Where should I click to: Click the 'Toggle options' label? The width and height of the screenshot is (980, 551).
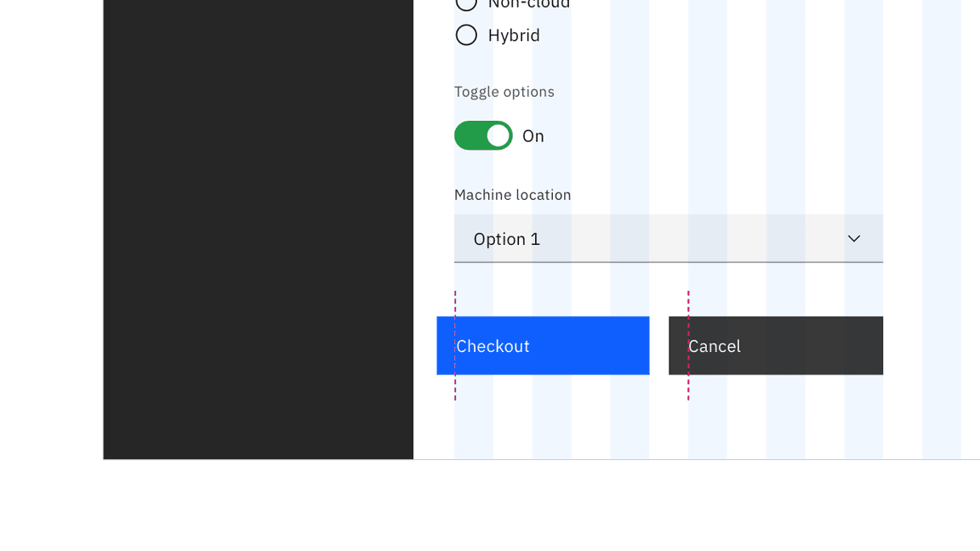point(504,92)
